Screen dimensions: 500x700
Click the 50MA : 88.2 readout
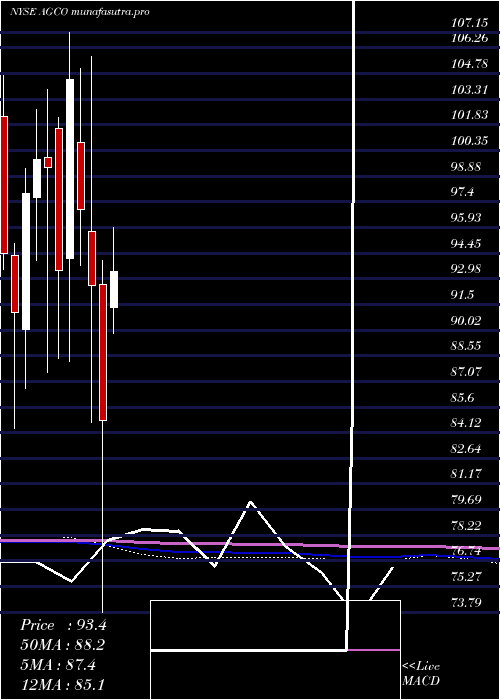(63, 645)
